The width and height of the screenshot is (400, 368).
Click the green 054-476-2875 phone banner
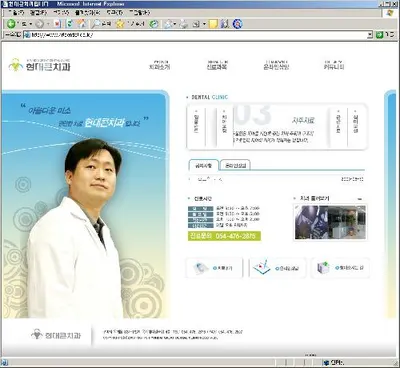[224, 236]
